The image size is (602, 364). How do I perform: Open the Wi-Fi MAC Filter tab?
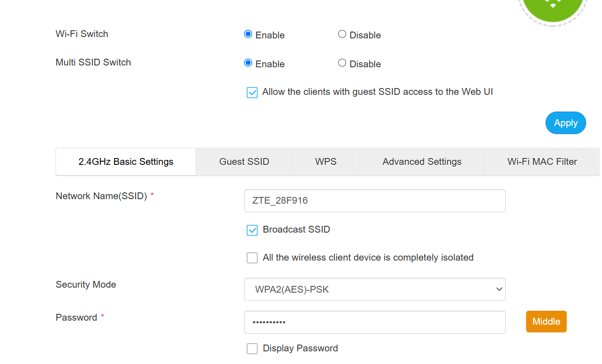coord(542,162)
